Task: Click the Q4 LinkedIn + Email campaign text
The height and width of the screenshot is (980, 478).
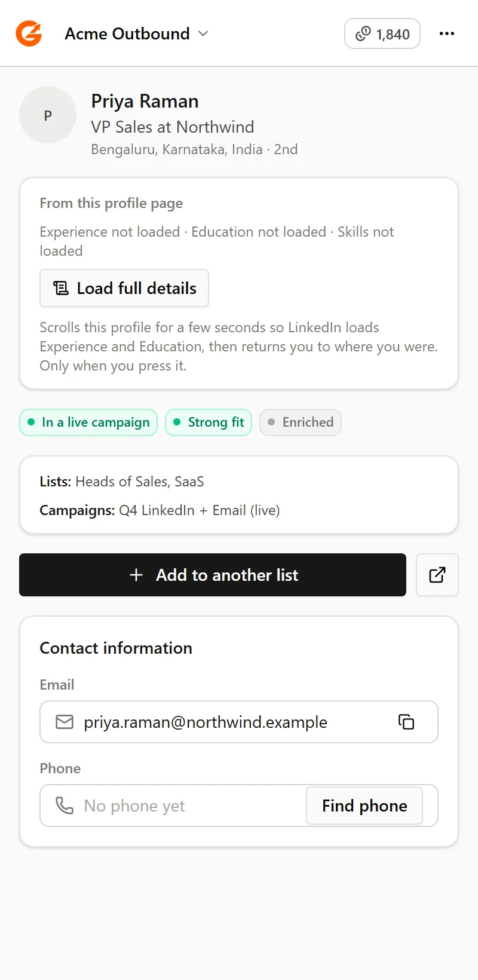Action: pyautogui.click(x=200, y=510)
